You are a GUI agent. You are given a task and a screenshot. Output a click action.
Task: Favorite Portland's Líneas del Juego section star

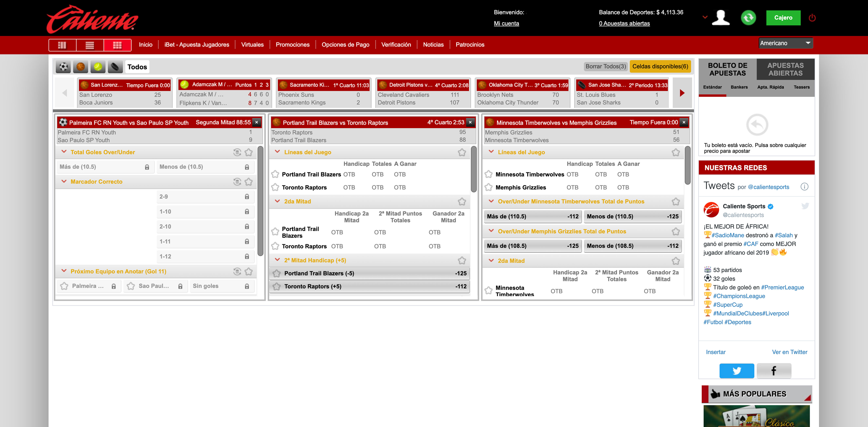[462, 152]
